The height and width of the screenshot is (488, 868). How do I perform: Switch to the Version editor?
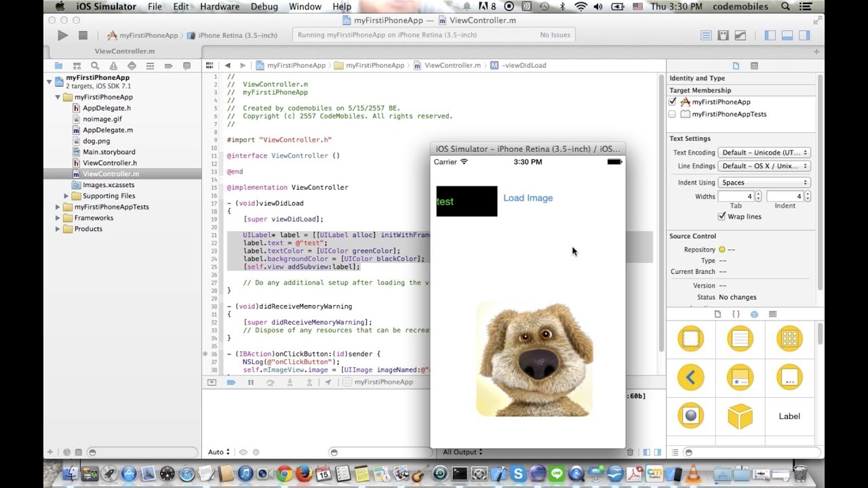(741, 35)
